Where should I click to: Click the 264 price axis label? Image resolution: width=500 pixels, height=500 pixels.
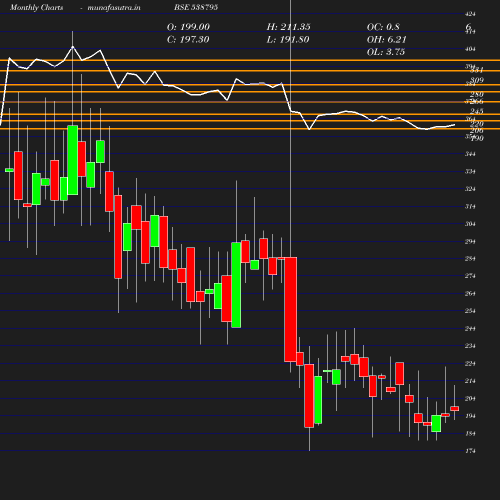[470, 294]
